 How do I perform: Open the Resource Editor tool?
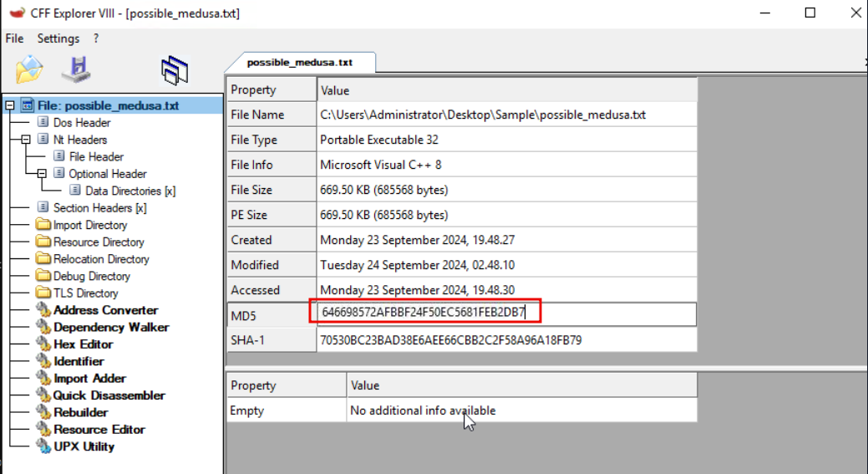(99, 430)
